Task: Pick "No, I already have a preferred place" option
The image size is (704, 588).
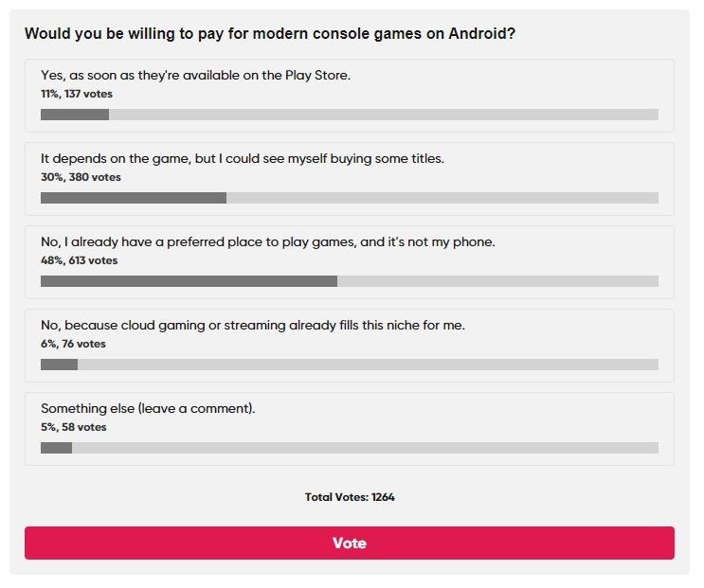Action: click(x=267, y=241)
